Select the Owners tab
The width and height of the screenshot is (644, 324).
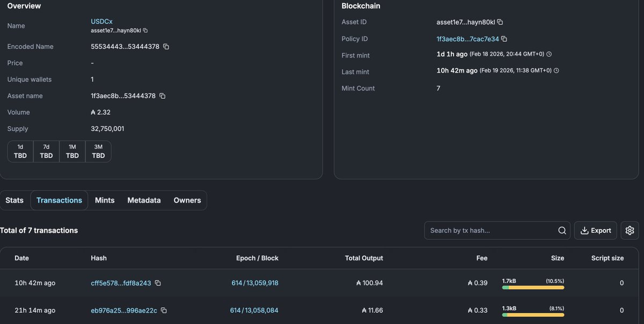pyautogui.click(x=187, y=200)
